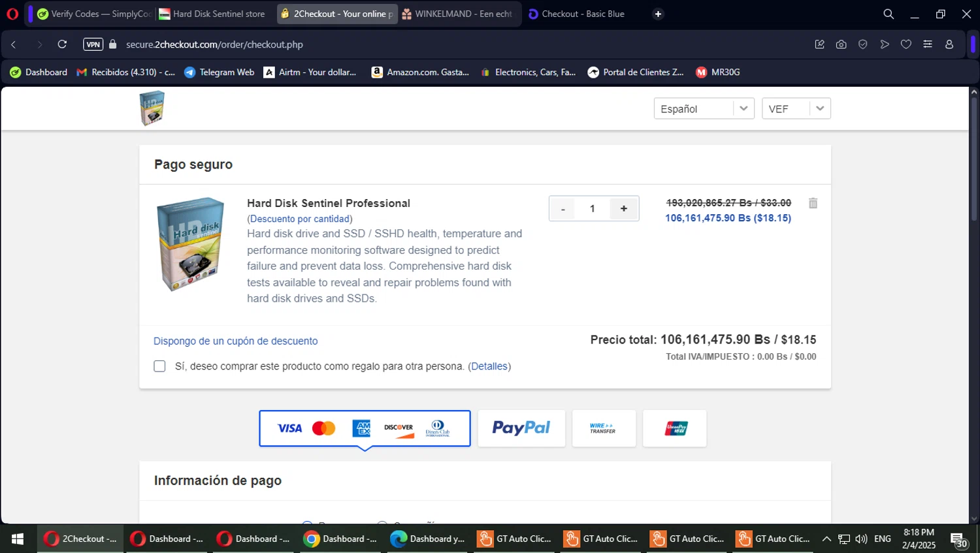The height and width of the screenshot is (553, 980).
Task: Switch to Hard Disk Sentinel store tab
Action: (212, 14)
